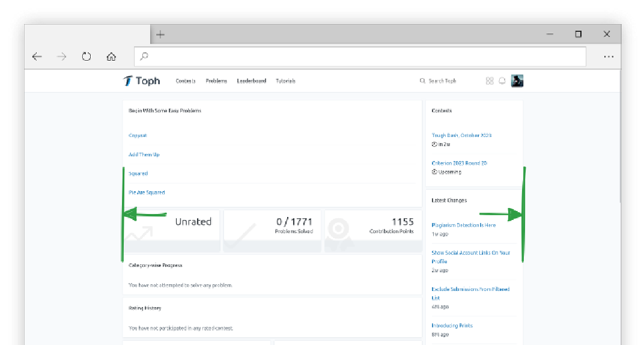Open a new browser tab
The height and width of the screenshot is (345, 644).
160,34
